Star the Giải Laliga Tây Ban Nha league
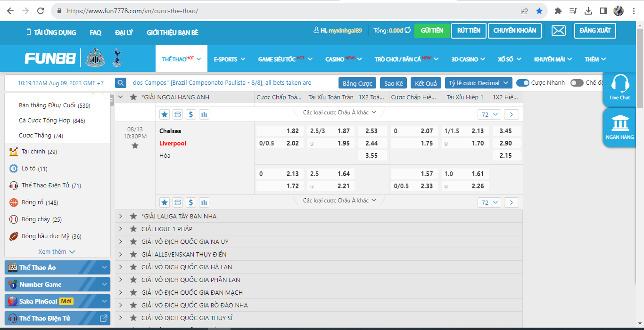Viewport: 644px width, 330px height. [133, 216]
